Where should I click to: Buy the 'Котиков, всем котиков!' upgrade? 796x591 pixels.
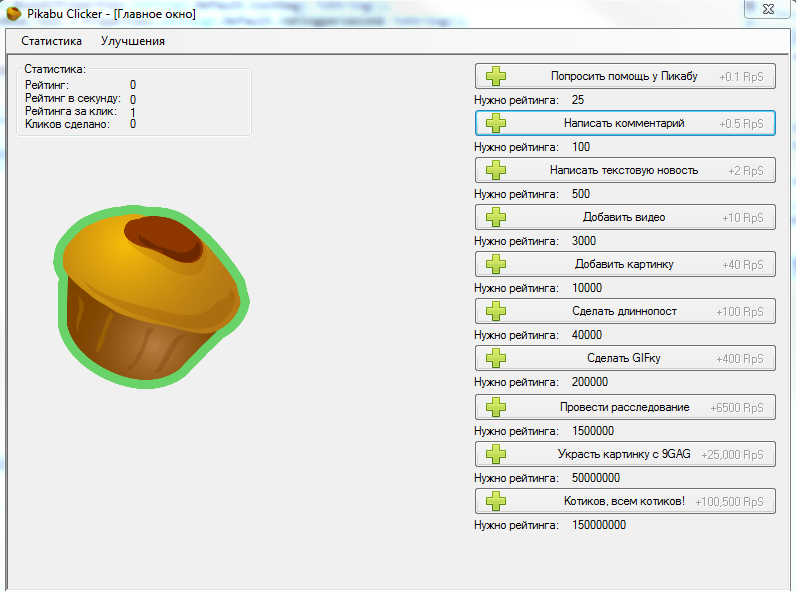pos(625,500)
